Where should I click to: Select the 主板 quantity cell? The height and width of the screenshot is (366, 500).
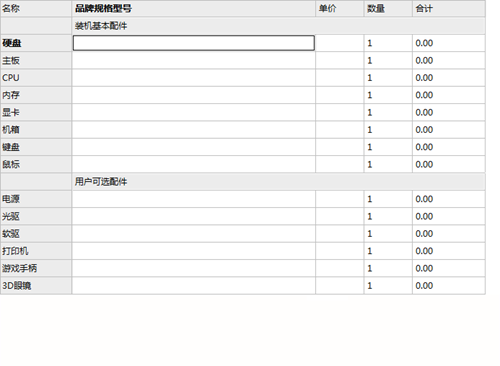coord(388,60)
